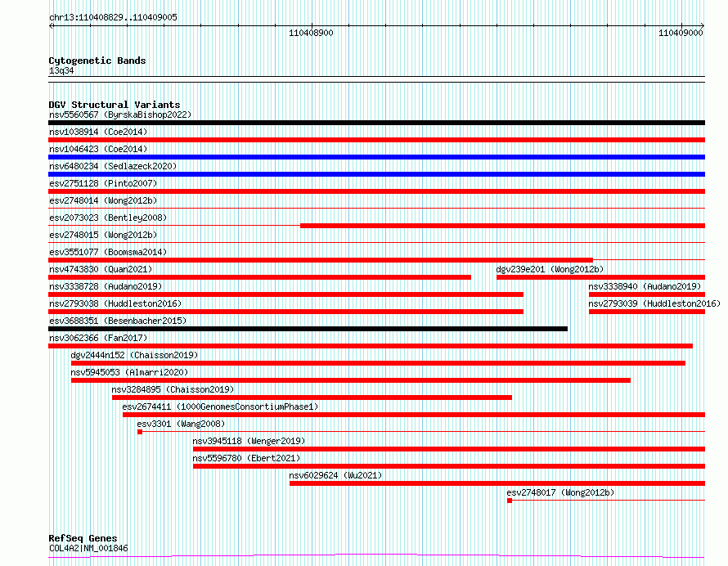The width and height of the screenshot is (728, 566).
Task: Select esv3301 (Wang2008) variant label
Action: pyautogui.click(x=181, y=424)
